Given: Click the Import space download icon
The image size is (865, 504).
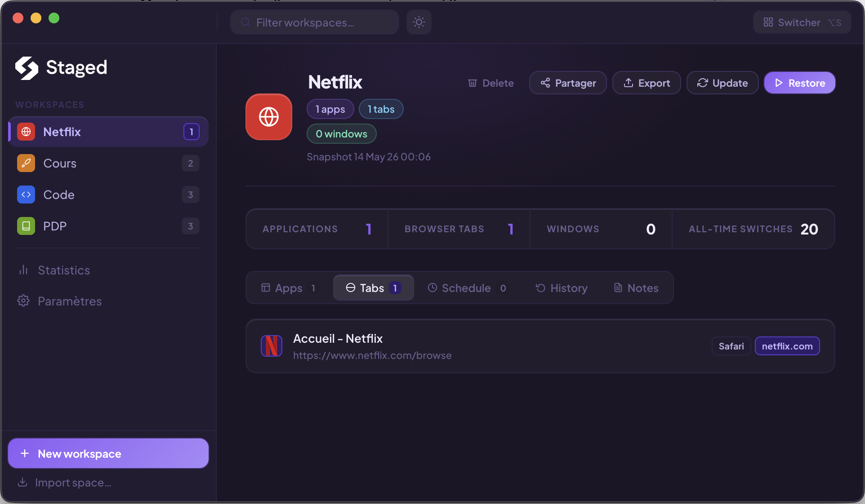Looking at the screenshot, I should click(22, 482).
